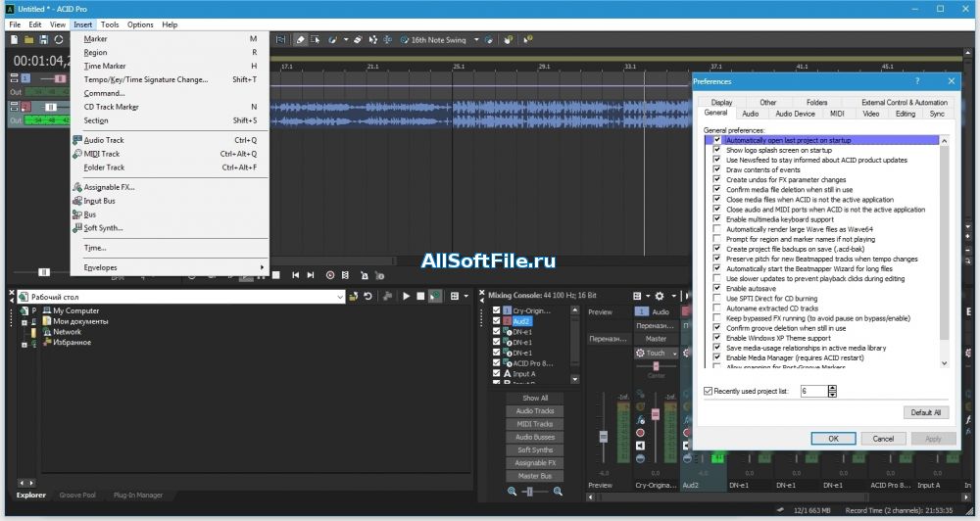Viewport: 980px width, 521px height.
Task: Enable Autoname extracted CD tracks
Action: click(717, 308)
